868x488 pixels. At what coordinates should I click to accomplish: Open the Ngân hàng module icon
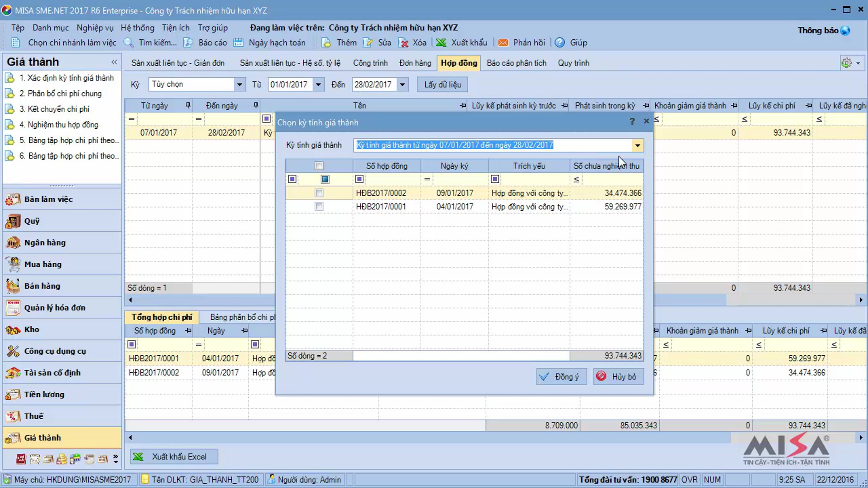click(x=13, y=243)
